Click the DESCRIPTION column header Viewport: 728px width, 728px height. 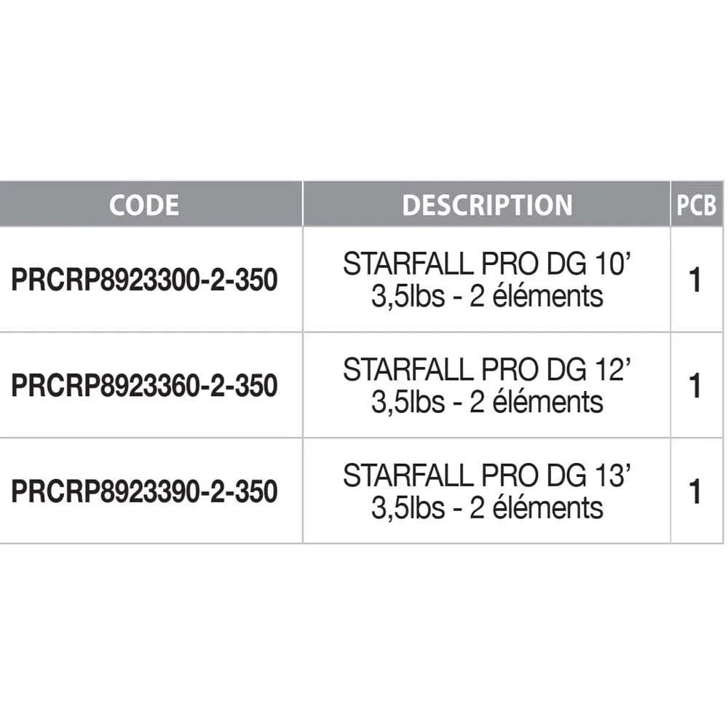click(x=487, y=205)
